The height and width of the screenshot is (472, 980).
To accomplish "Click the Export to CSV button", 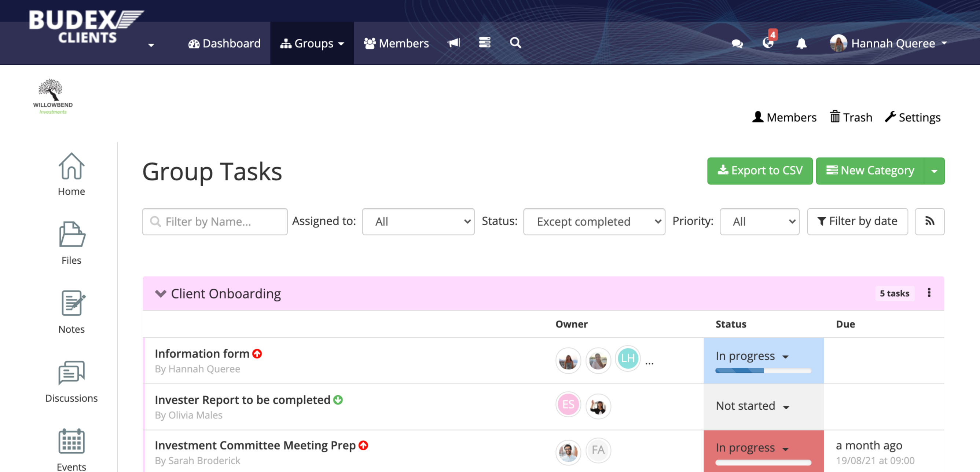I will [760, 171].
